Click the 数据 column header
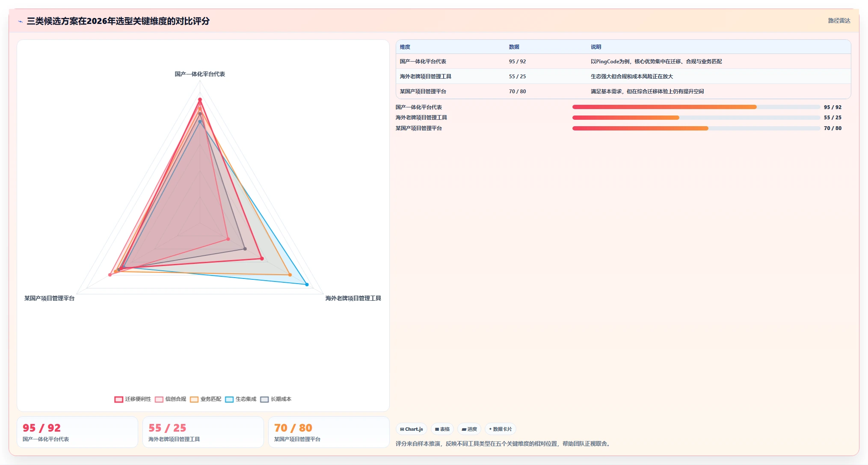 (514, 47)
